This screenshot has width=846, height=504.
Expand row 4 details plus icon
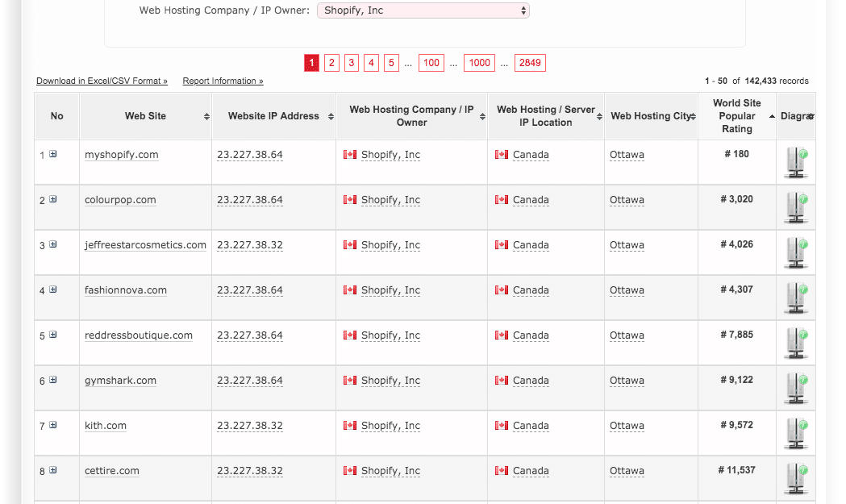(53, 289)
